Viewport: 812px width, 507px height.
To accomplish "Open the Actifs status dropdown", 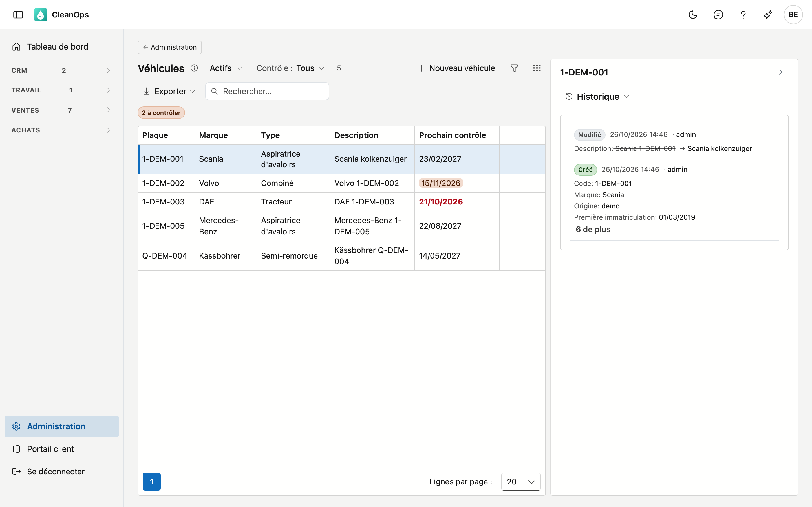I will [x=226, y=68].
